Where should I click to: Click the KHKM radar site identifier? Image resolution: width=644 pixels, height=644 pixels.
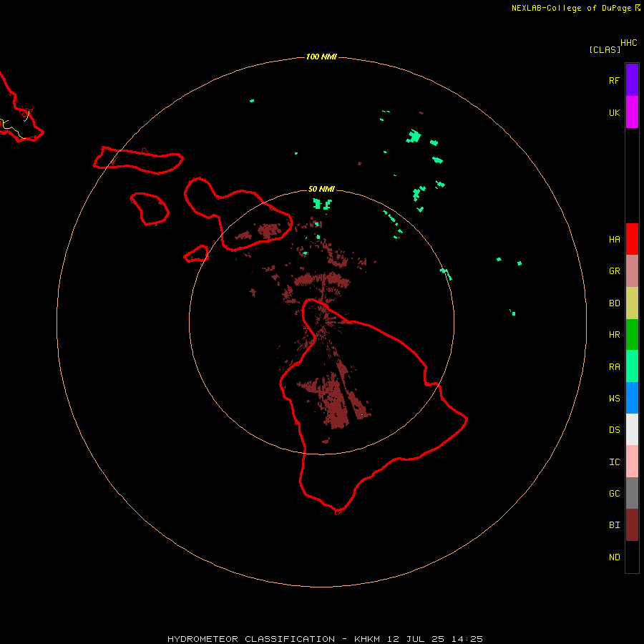(367, 639)
